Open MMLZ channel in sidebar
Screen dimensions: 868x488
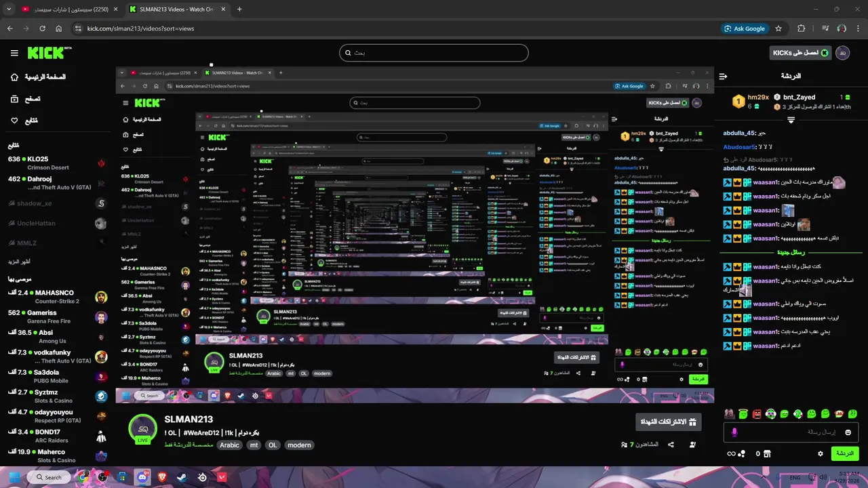tap(57, 243)
